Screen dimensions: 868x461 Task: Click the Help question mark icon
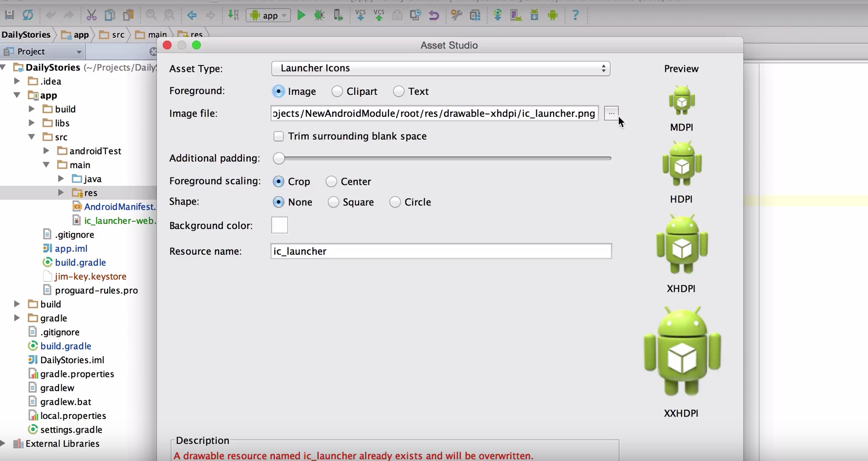pos(576,15)
